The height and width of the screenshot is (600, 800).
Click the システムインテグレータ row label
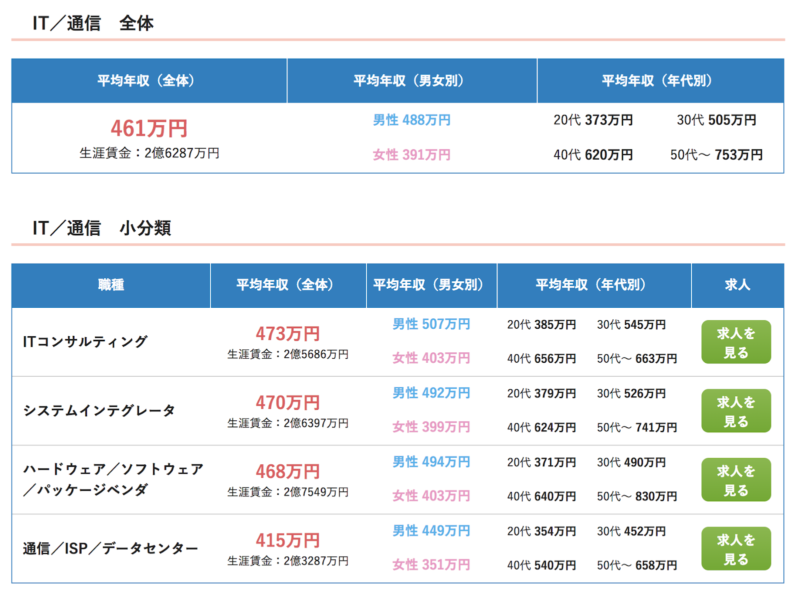click(x=99, y=411)
